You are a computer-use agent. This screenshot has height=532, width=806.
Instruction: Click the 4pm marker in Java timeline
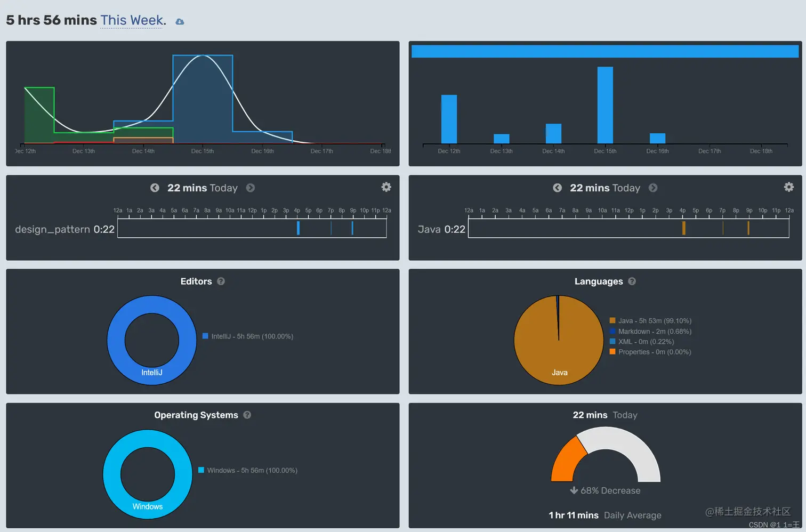pos(683,228)
